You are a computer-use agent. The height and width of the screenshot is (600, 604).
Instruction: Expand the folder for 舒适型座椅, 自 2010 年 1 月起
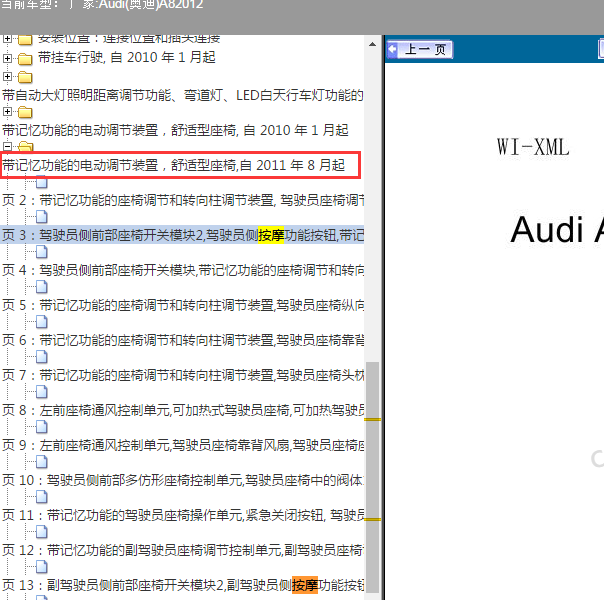click(x=7, y=111)
